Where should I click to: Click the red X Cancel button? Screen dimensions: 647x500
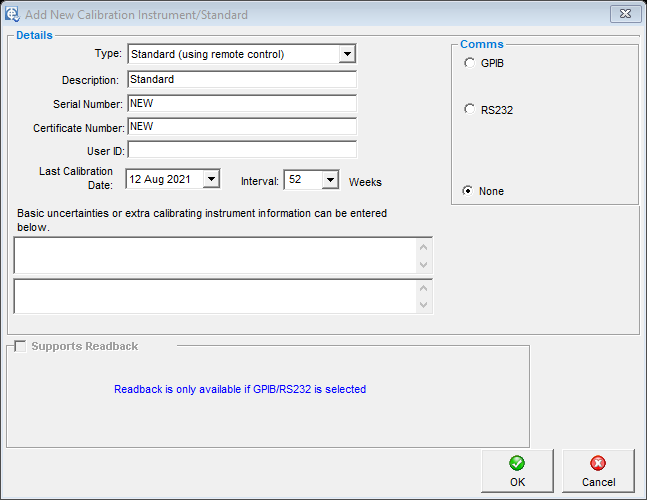click(598, 471)
